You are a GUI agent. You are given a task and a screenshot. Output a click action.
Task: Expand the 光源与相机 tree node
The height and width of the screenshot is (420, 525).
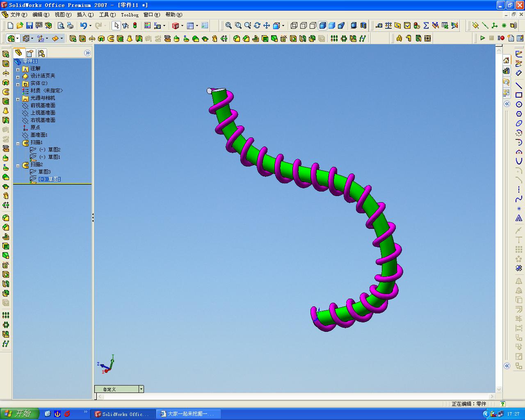click(x=18, y=99)
